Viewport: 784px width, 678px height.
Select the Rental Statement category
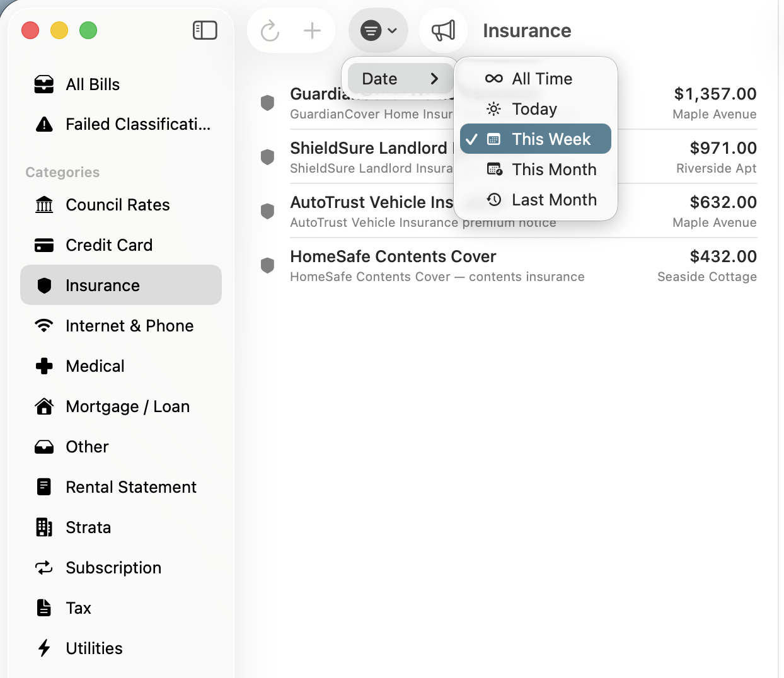(x=121, y=487)
